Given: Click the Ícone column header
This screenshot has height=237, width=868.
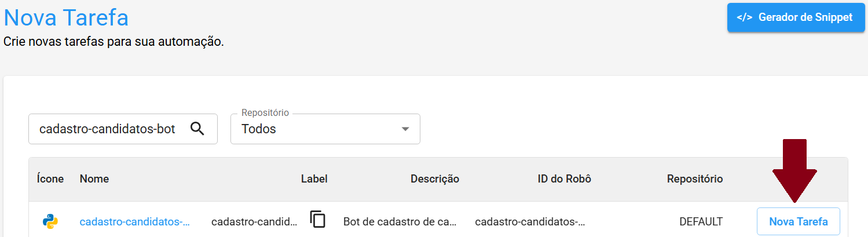Looking at the screenshot, I should [50, 179].
